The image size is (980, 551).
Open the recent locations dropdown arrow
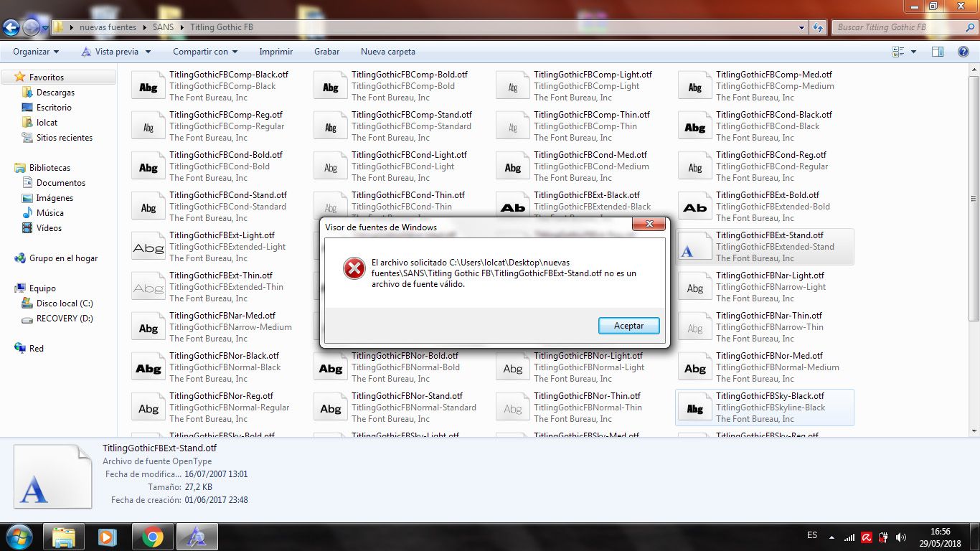click(x=45, y=28)
